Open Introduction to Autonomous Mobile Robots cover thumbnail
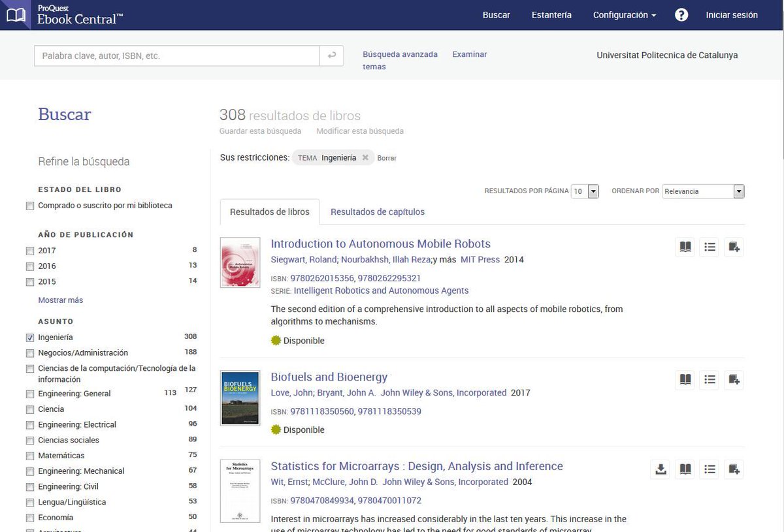 pyautogui.click(x=240, y=262)
